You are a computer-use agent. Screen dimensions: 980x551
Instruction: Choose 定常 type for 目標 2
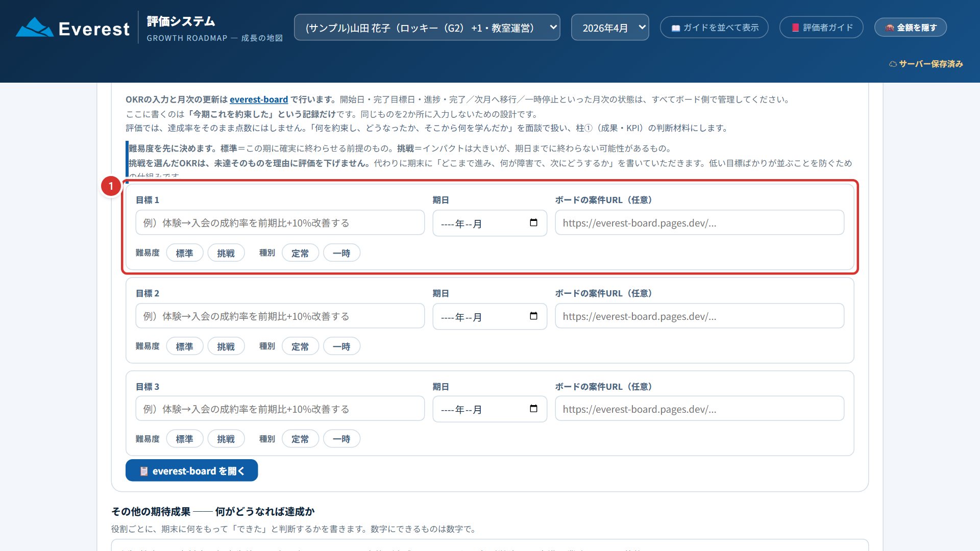pos(300,346)
